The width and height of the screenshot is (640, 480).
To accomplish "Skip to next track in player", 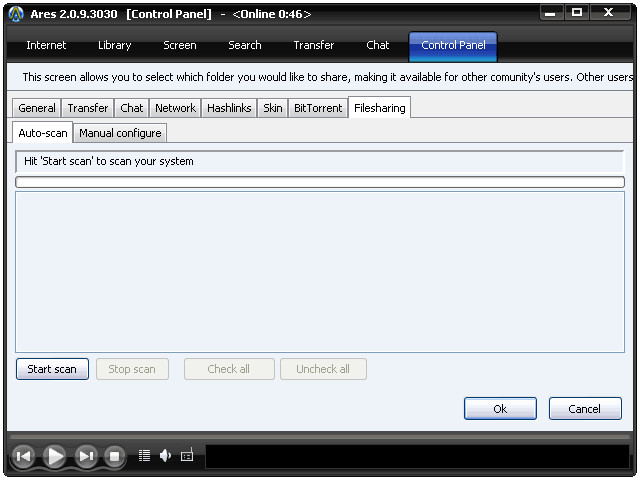I will 86,456.
